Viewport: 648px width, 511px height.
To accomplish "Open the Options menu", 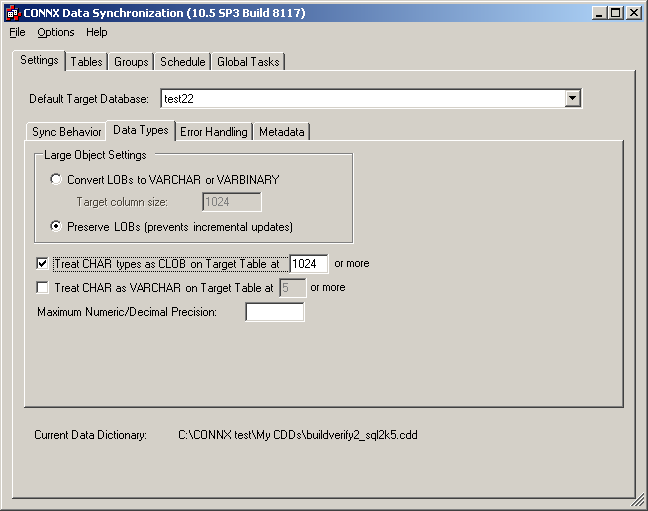I will click(x=56, y=32).
